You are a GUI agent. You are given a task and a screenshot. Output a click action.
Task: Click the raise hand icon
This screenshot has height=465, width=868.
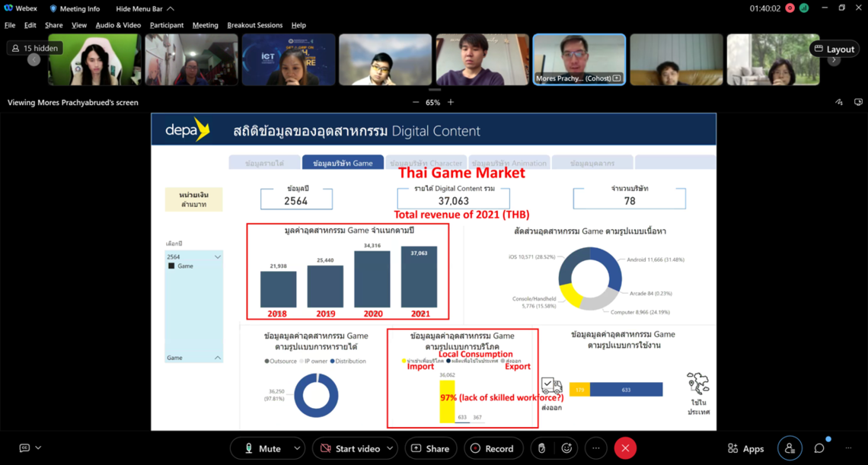click(541, 448)
